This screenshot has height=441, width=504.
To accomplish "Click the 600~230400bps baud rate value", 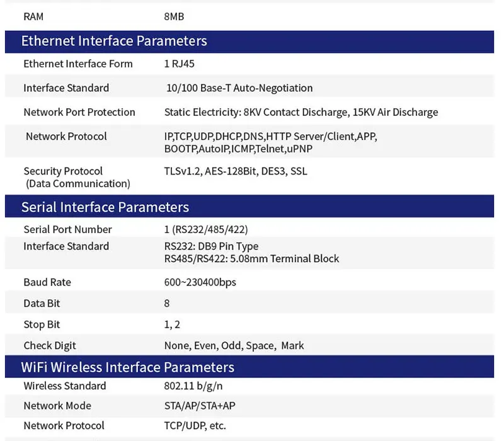I will point(200,282).
